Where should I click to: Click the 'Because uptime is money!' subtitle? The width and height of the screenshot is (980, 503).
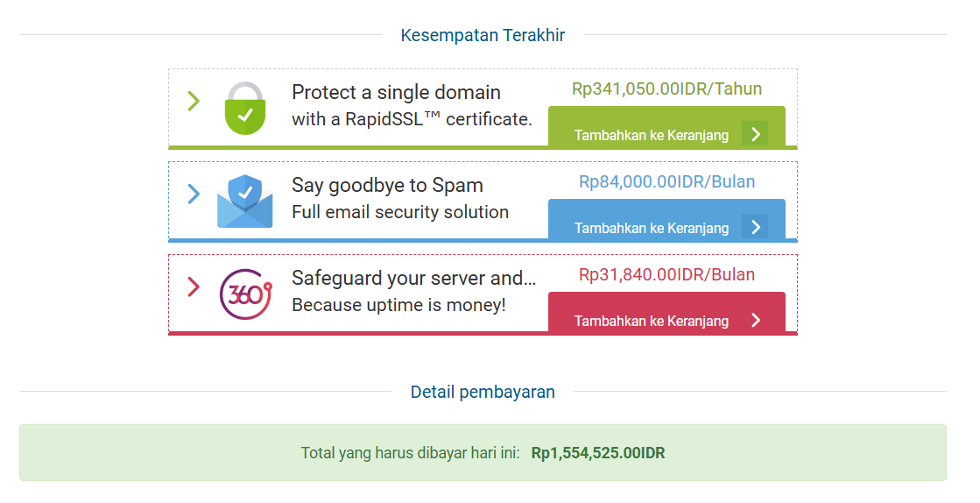(398, 305)
